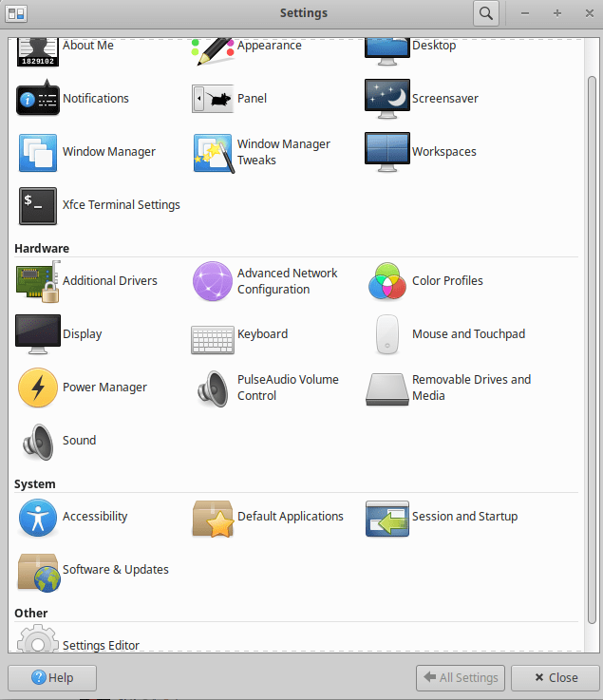The width and height of the screenshot is (603, 700).
Task: Open the PulseAudio Volume Control speaker icon
Action: click(x=213, y=388)
